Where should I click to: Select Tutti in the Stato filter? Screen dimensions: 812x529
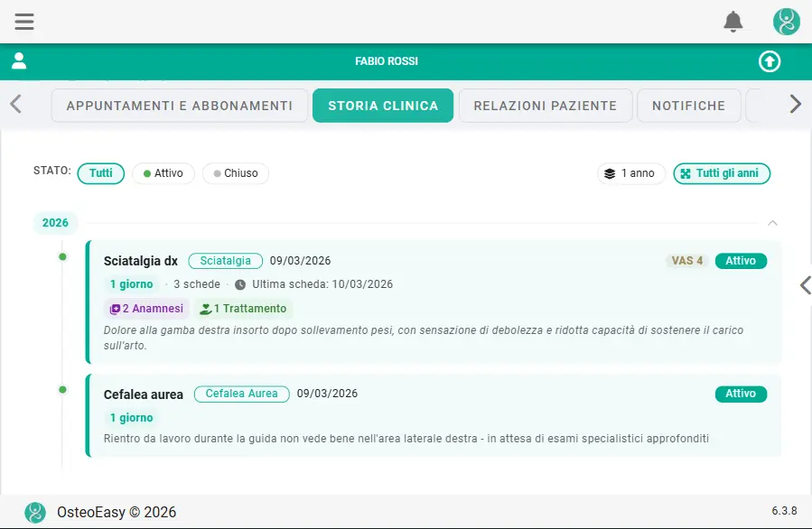click(x=100, y=173)
